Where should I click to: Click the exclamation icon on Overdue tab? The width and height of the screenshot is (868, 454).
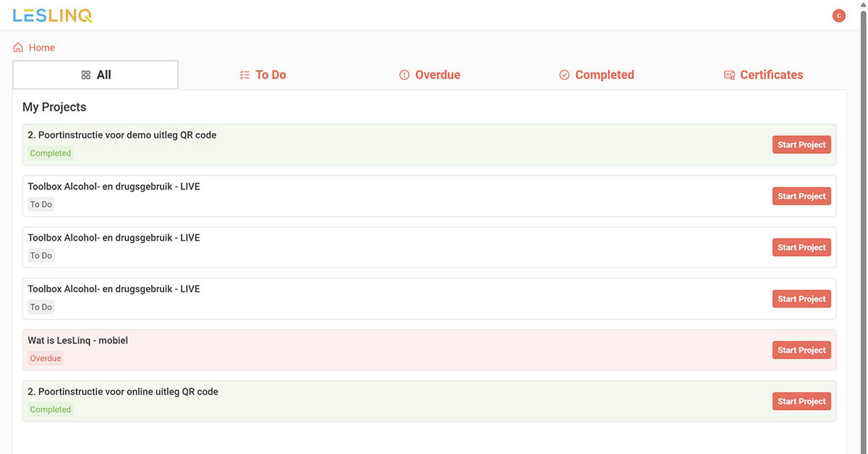pos(404,75)
